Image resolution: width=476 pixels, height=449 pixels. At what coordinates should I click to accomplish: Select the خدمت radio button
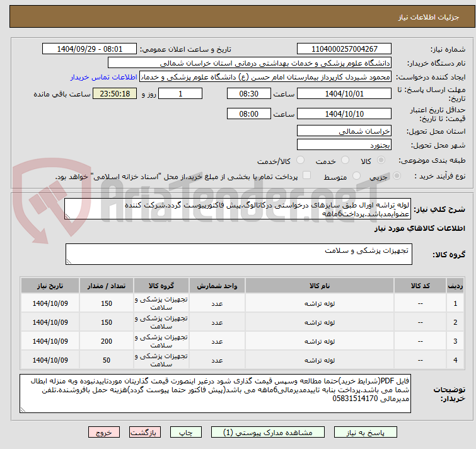pyautogui.click(x=345, y=160)
